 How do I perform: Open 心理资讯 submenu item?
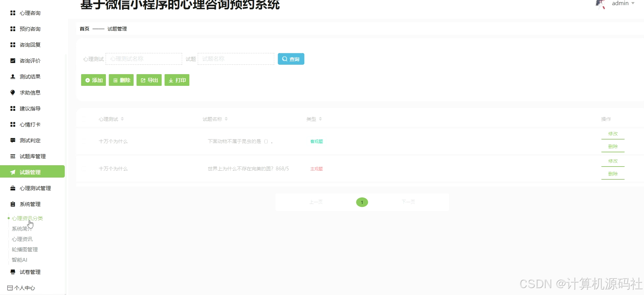click(x=22, y=239)
